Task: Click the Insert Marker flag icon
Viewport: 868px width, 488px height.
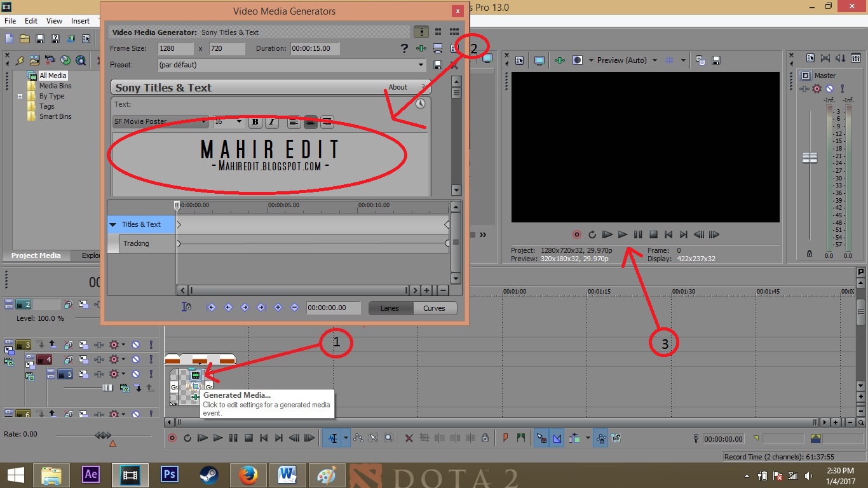Action: pyautogui.click(x=506, y=438)
